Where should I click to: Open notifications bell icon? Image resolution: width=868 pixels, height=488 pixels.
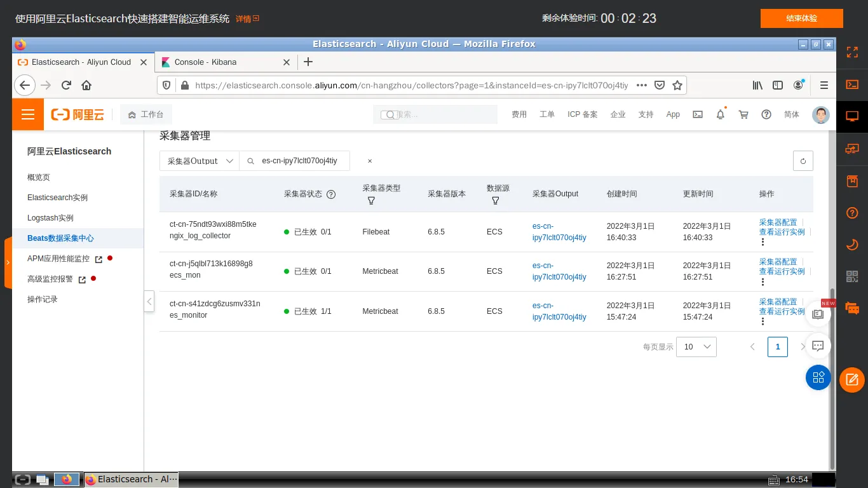coord(721,114)
